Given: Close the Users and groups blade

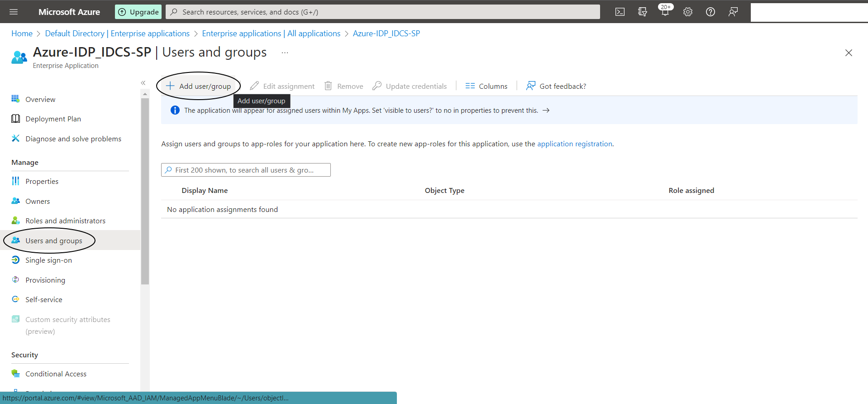Looking at the screenshot, I should coord(849,53).
